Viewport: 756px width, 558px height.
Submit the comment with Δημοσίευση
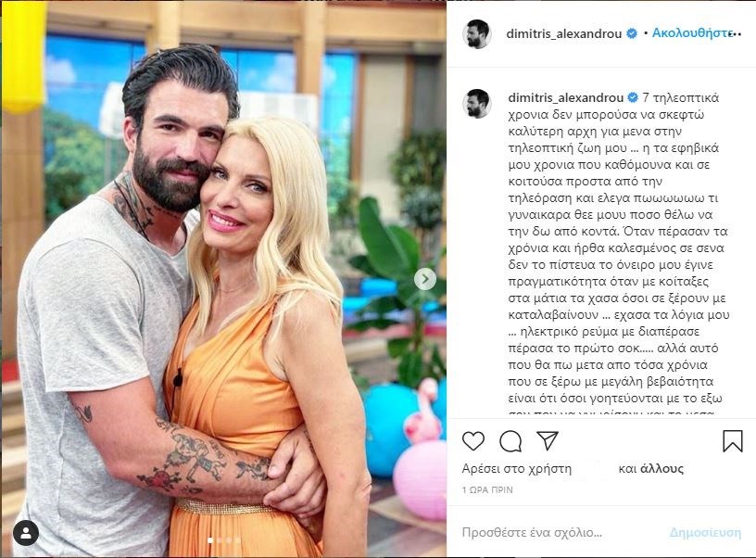(x=705, y=532)
